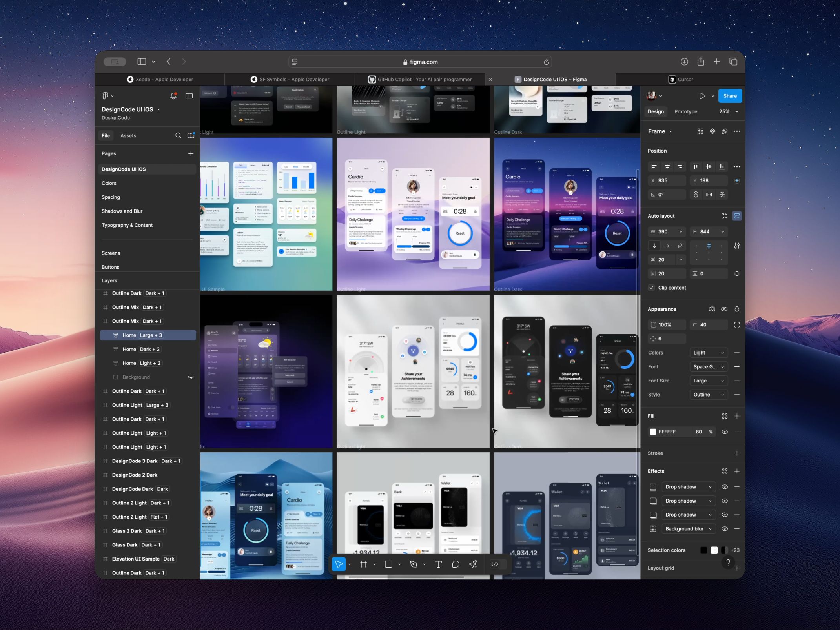Screen dimensions: 840x630
Task: Open individual corner radius icon
Action: pyautogui.click(x=737, y=325)
